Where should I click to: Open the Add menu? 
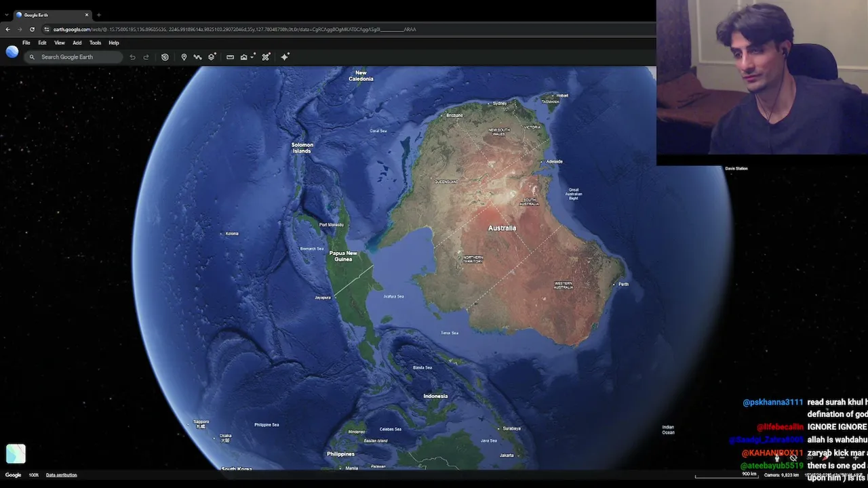pos(77,43)
